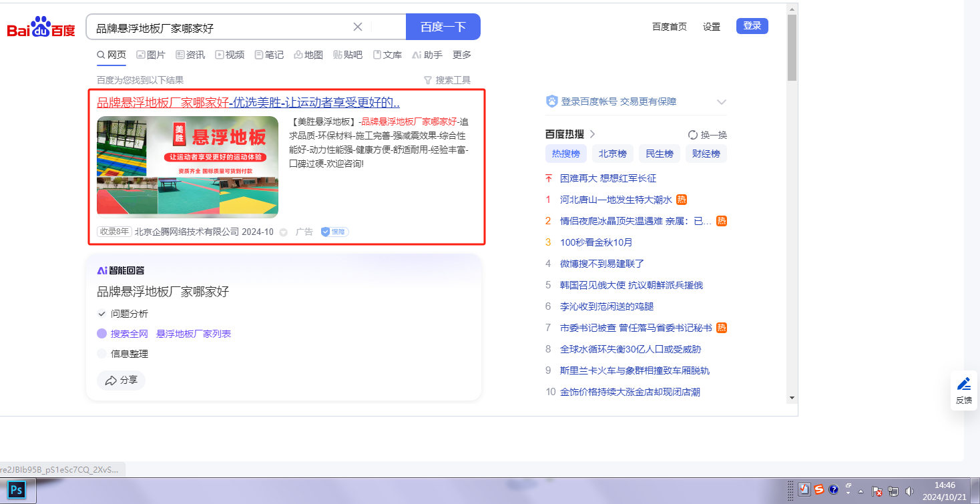Viewport: 980px width, 504px height.
Task: Open hot search 斯里兰卡火车与象群相撞
Action: pyautogui.click(x=635, y=370)
